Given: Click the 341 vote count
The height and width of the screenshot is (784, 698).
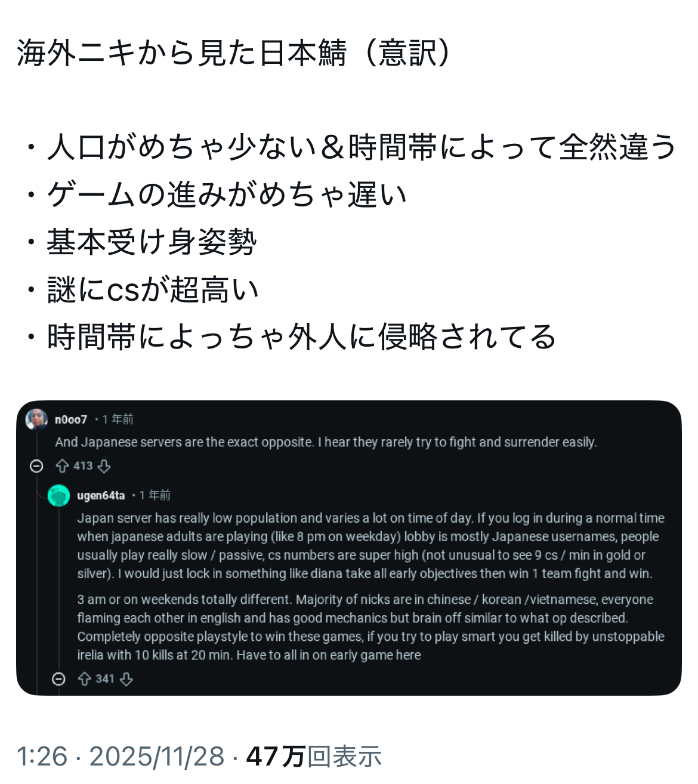Looking at the screenshot, I should (105, 679).
